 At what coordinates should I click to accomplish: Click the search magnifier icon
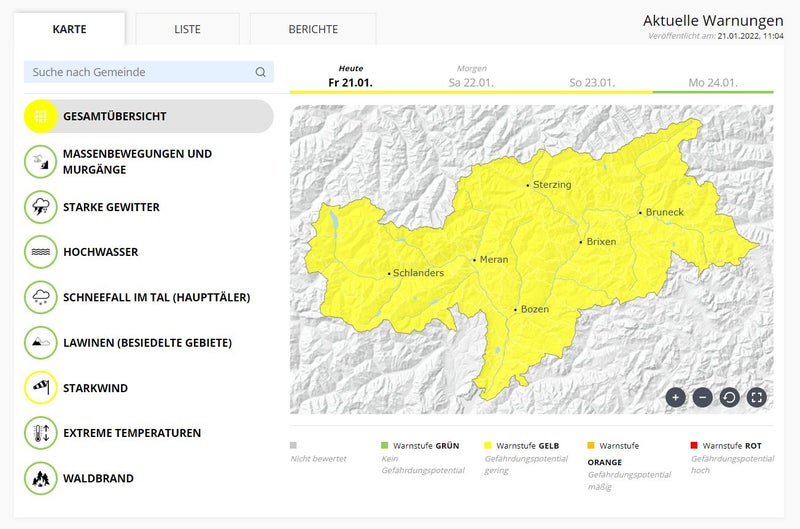click(x=260, y=72)
